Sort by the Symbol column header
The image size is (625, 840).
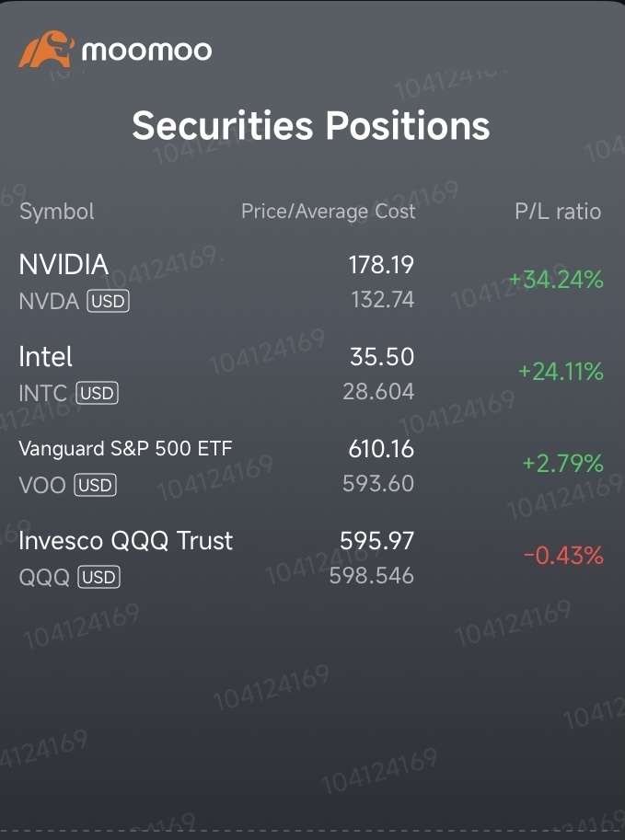[56, 212]
